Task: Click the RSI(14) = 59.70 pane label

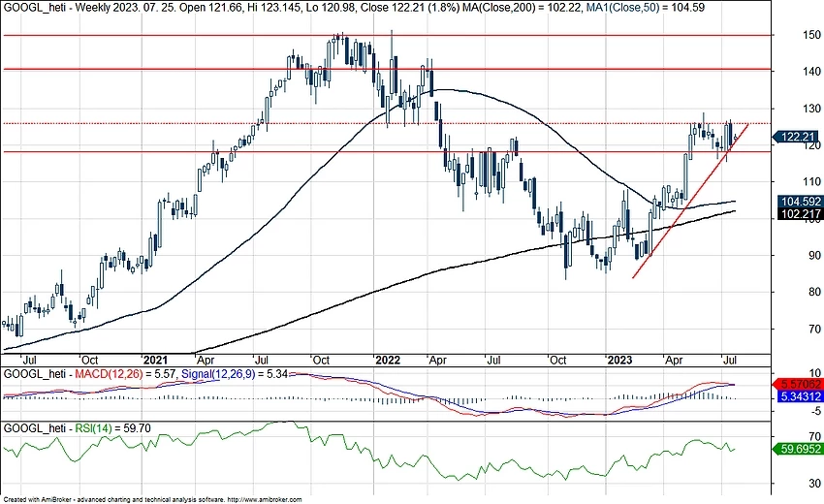Action: click(112, 428)
